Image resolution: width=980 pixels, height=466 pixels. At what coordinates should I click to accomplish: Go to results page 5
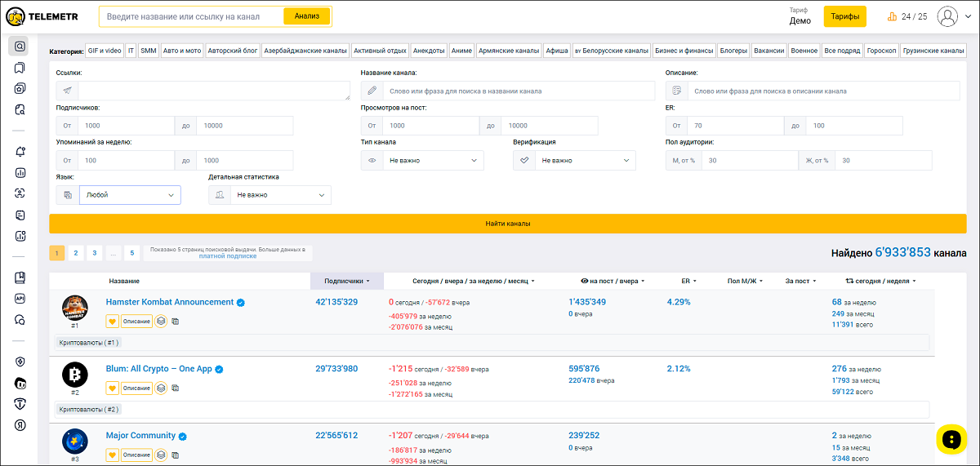tap(131, 253)
